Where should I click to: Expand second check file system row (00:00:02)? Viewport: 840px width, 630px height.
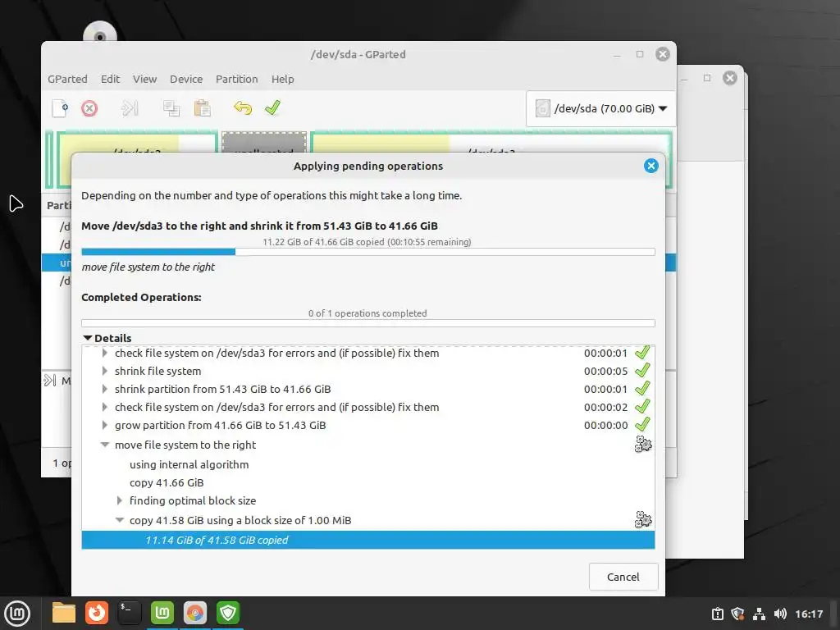[x=104, y=407]
